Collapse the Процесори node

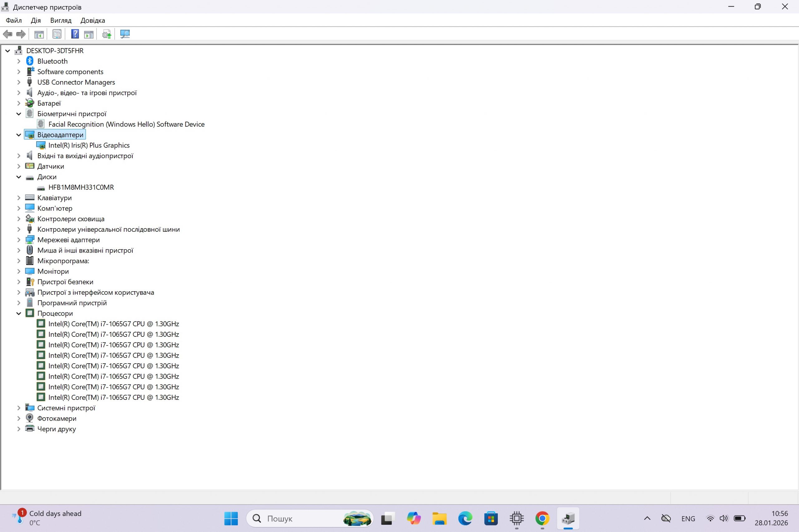click(19, 313)
